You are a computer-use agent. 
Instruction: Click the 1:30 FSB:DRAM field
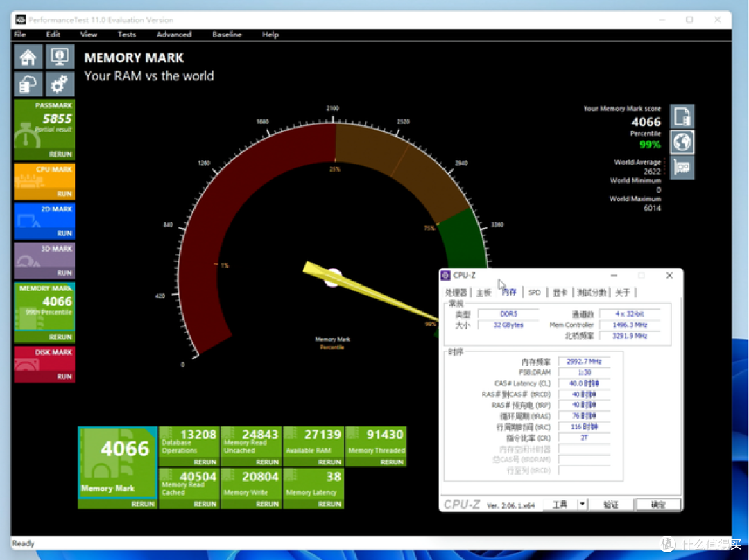coord(584,372)
